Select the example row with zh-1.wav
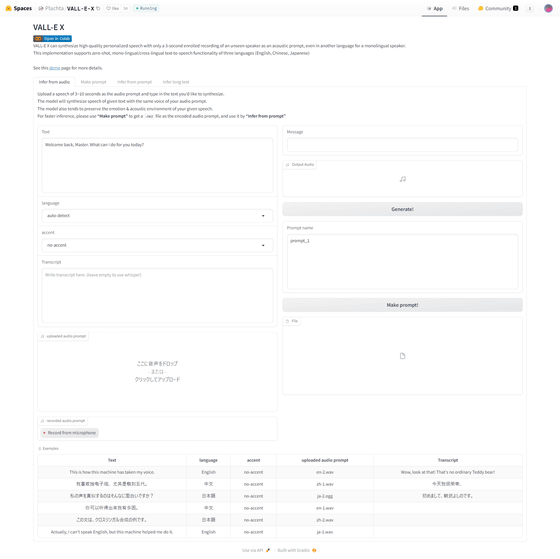The height and width of the screenshot is (559, 560). (280, 484)
